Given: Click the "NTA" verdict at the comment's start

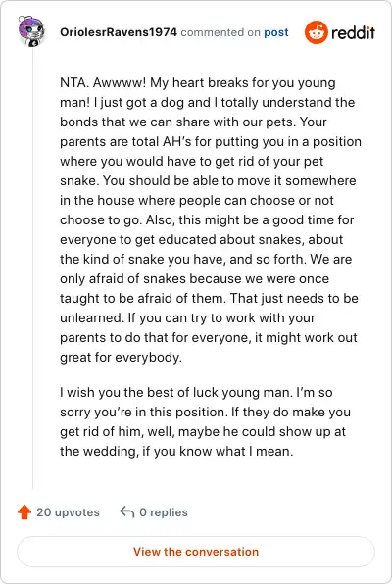Looking at the screenshot, I should [73, 82].
